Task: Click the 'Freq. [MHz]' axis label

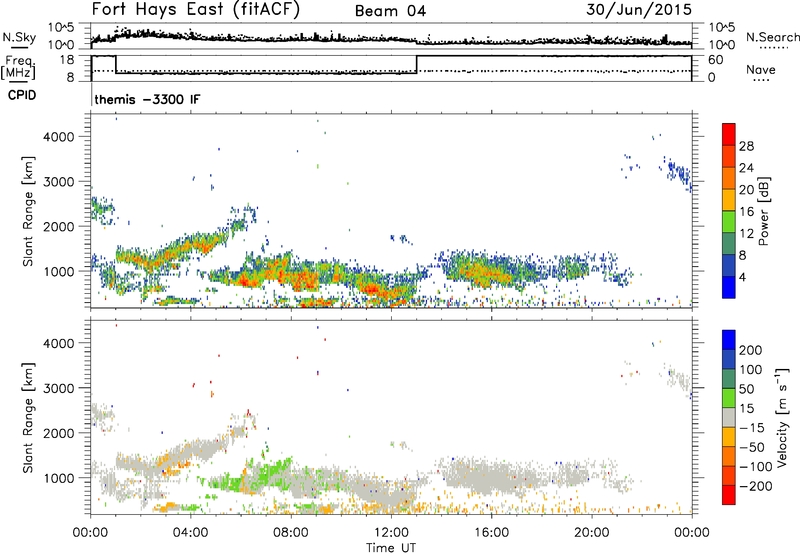Action: tap(18, 67)
